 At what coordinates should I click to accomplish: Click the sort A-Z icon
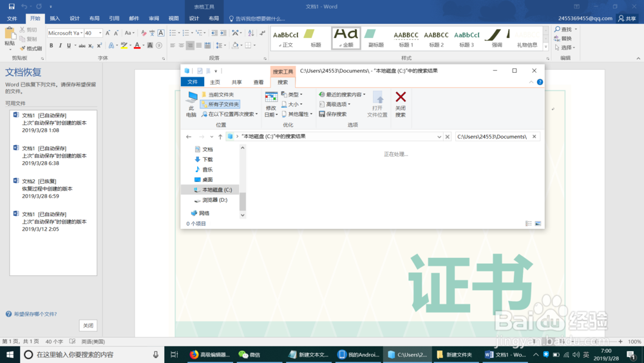[251, 33]
